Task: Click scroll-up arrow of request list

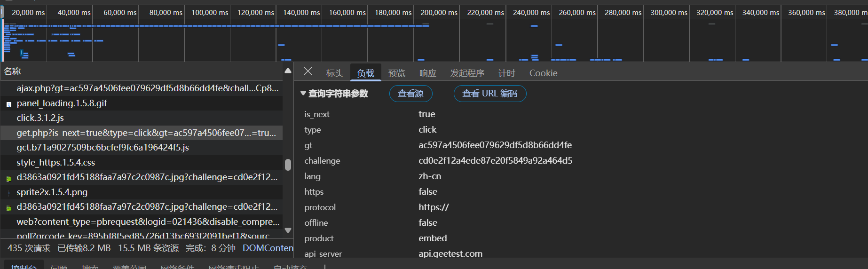Action: point(288,71)
